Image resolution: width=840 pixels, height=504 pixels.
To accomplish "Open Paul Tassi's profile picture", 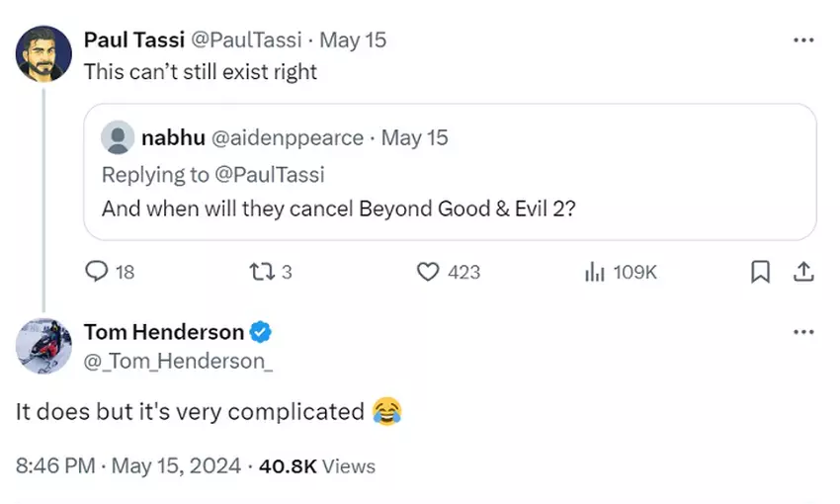I will (x=43, y=53).
